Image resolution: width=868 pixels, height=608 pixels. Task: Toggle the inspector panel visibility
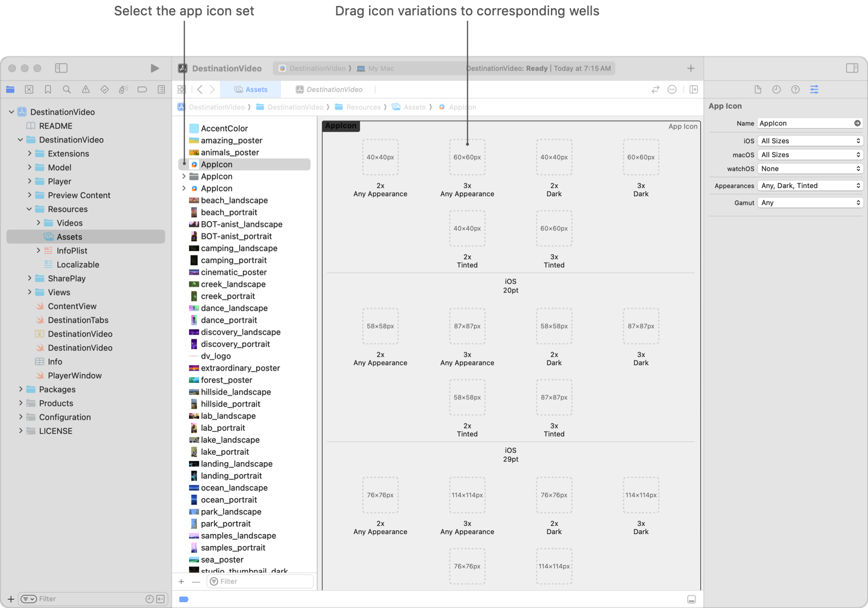[x=852, y=69]
